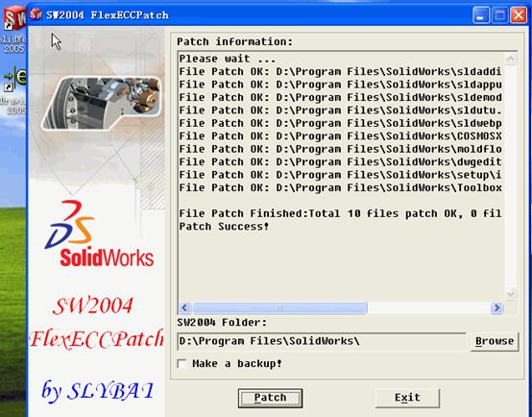Click Browse to choose SW2004 folder
This screenshot has height=417, width=532.
coord(495,341)
